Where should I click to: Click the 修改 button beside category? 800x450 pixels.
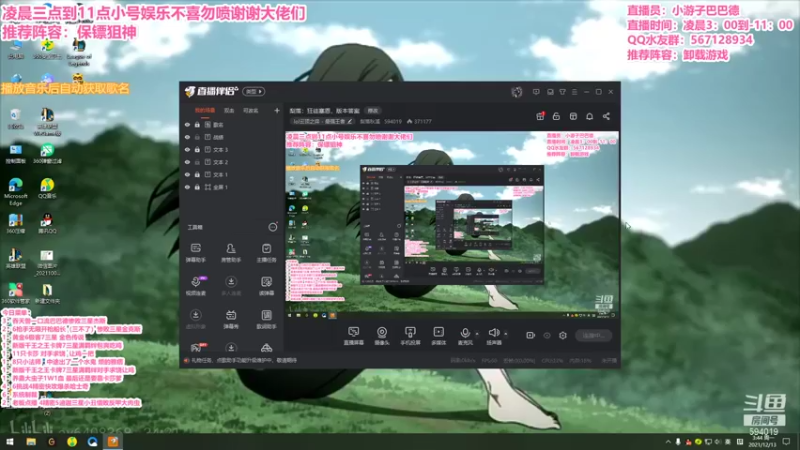point(373,111)
